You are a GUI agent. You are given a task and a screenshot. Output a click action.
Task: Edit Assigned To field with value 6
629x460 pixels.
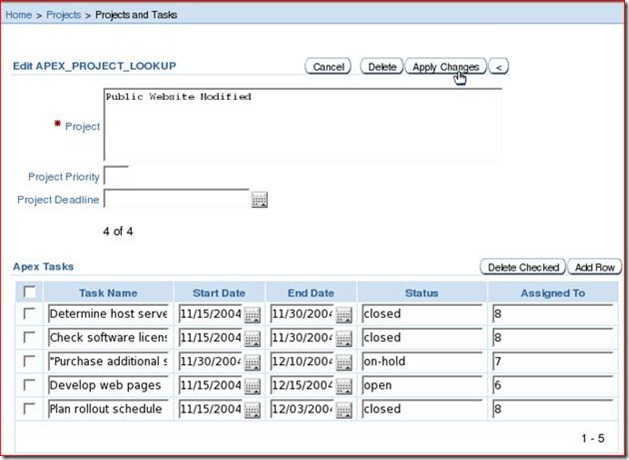553,385
